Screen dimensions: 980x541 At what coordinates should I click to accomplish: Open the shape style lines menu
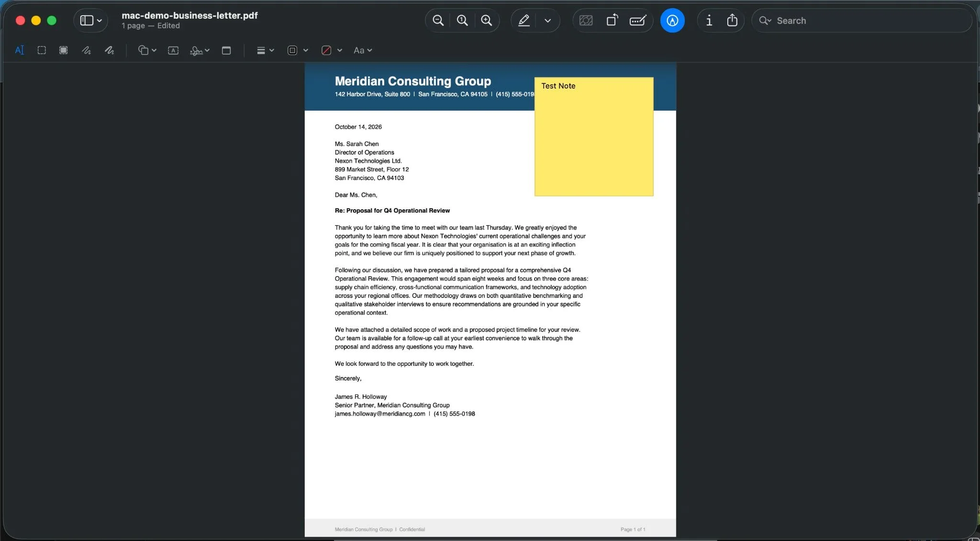(261, 50)
